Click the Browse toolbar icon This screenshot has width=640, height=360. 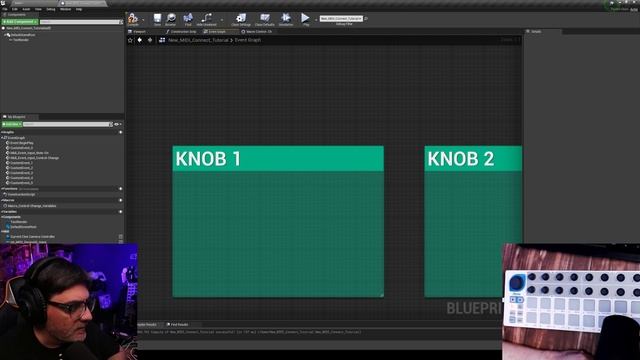[x=171, y=19]
